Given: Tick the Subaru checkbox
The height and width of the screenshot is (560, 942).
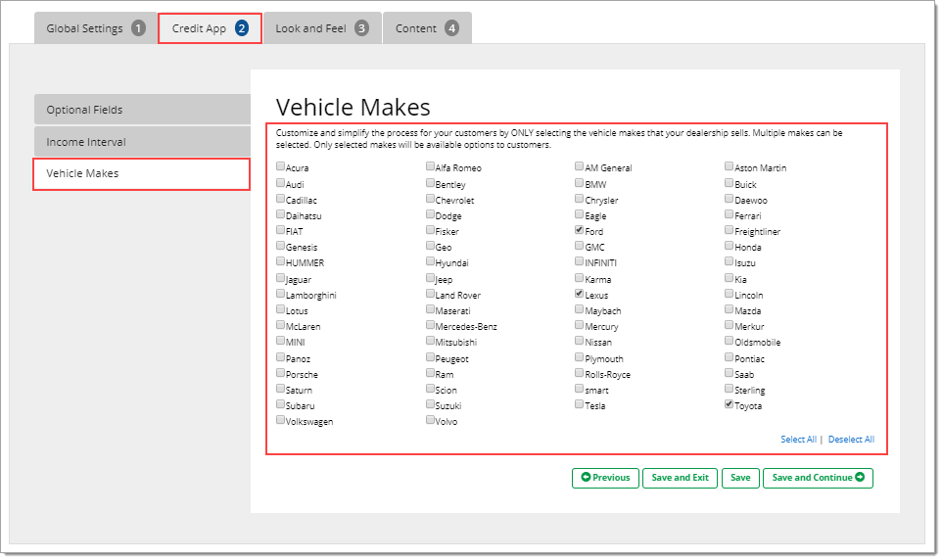Looking at the screenshot, I should pos(281,403).
